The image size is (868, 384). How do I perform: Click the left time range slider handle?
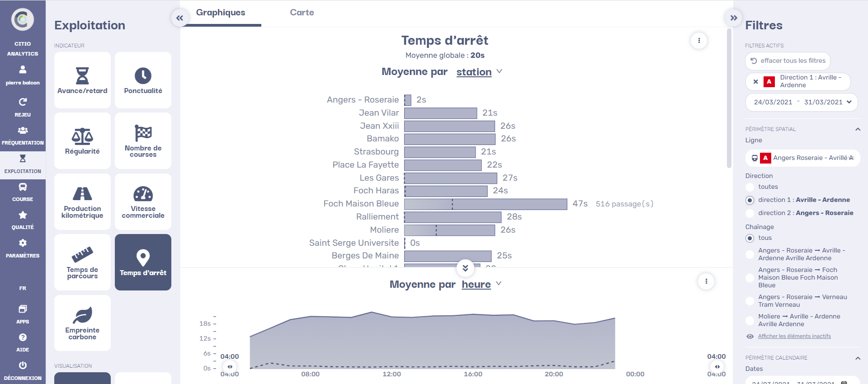pos(230,367)
